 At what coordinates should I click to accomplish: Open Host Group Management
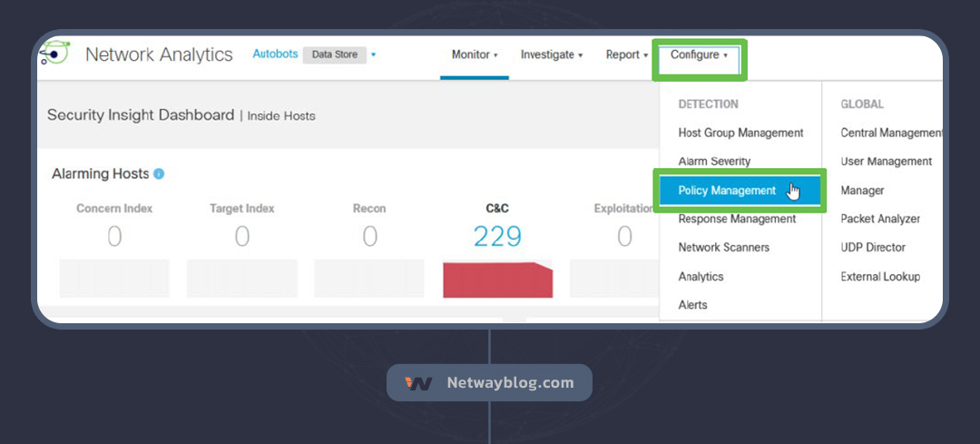[740, 133]
